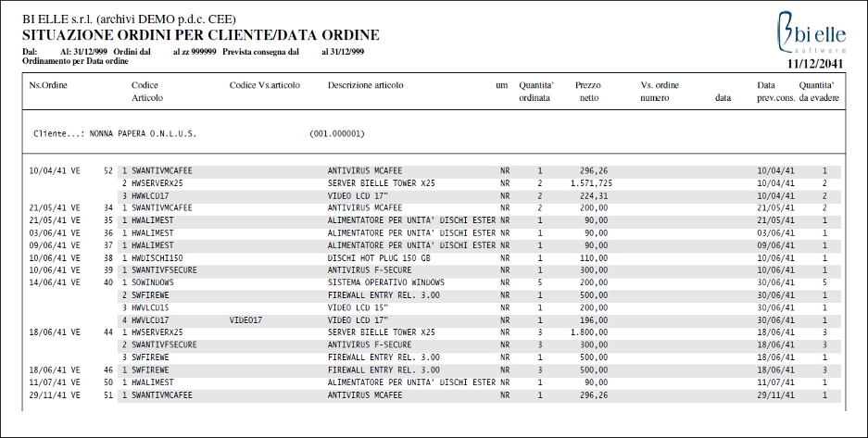The width and height of the screenshot is (868, 438).
Task: Click article code HWSERVERX25 in order 52
Action: [x=157, y=183]
